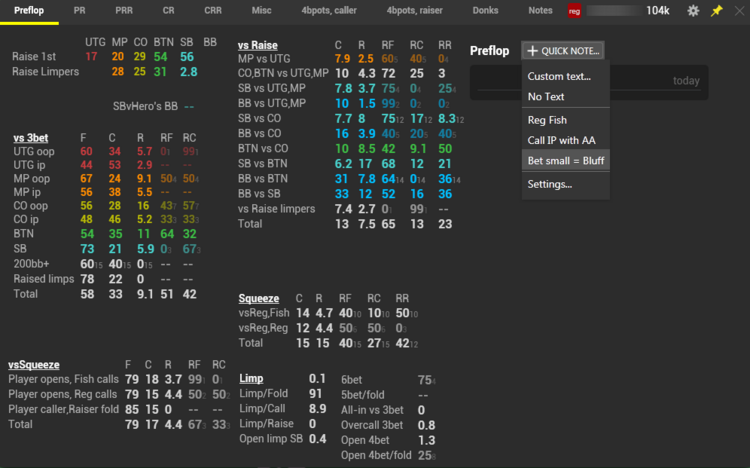Screen dimensions: 750x468
Task: Open the 4bpots, caller tab
Action: 329,10
